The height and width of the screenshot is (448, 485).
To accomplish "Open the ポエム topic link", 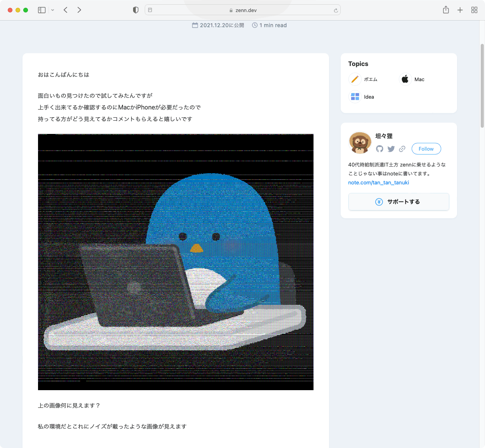I will 371,80.
